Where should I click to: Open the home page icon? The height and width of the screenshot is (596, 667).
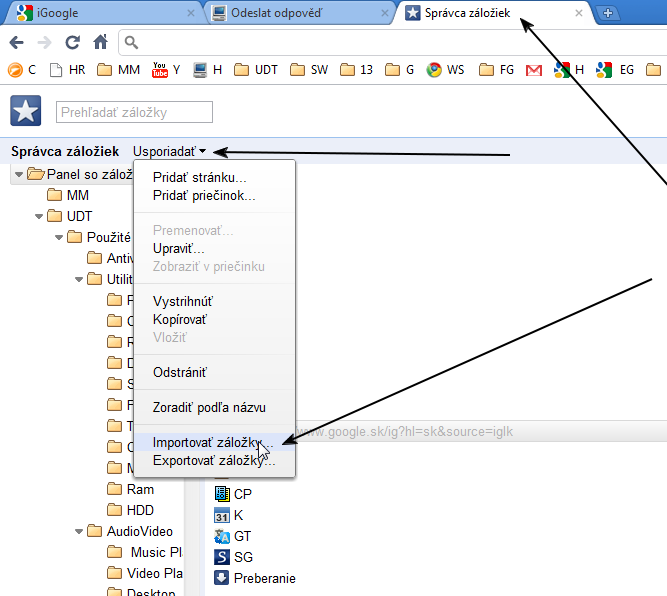(x=100, y=42)
